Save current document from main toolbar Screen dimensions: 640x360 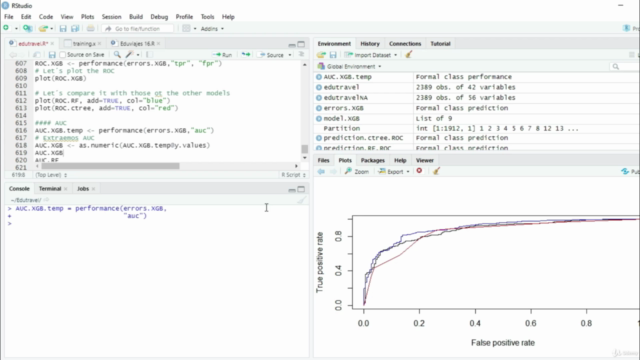click(63, 29)
